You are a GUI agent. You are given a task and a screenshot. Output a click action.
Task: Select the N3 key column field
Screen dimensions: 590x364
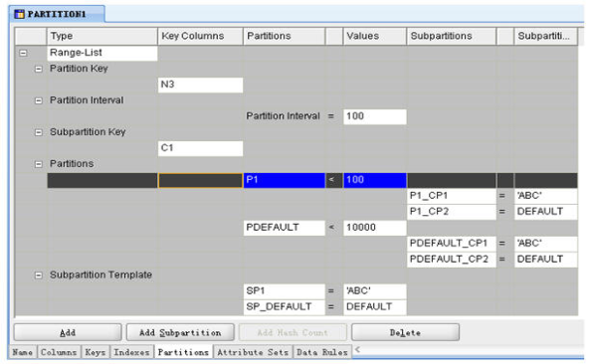(x=200, y=85)
